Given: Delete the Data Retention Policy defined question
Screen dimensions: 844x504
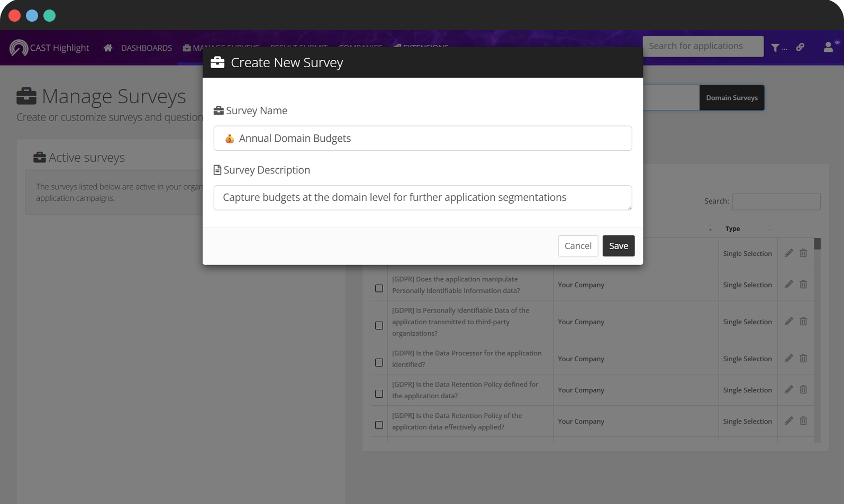Looking at the screenshot, I should coord(803,390).
